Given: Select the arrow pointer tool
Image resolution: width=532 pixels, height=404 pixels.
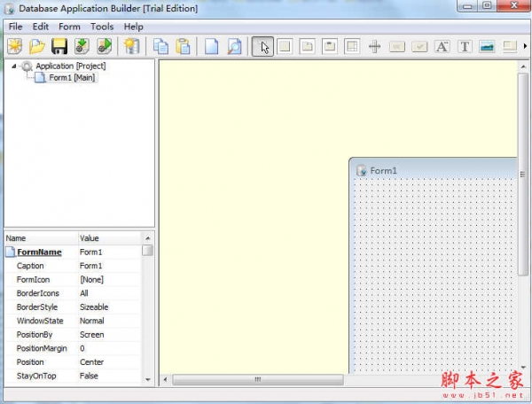Looking at the screenshot, I should pyautogui.click(x=262, y=46).
